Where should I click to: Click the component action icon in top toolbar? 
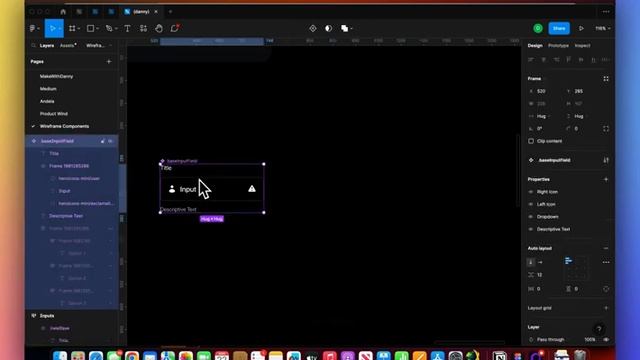click(313, 28)
